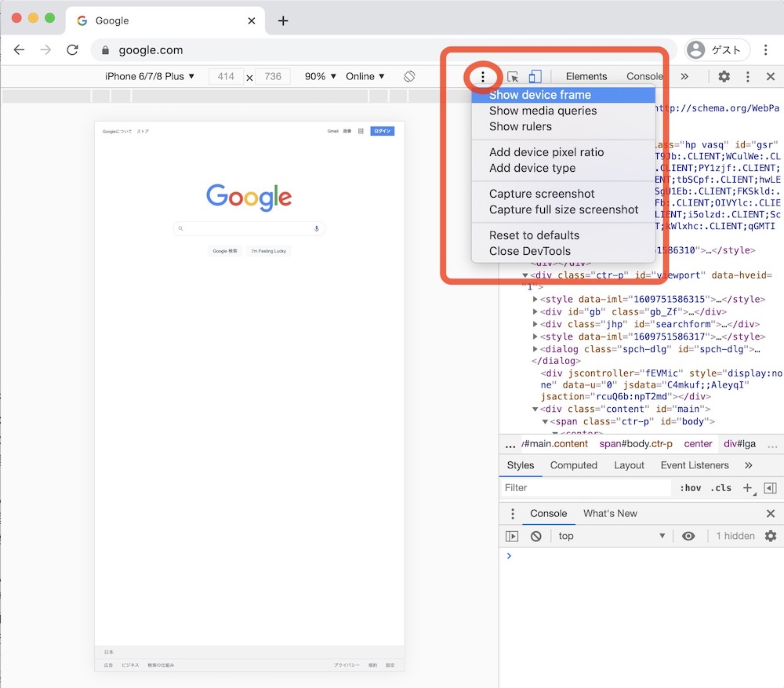Choose Capture full size screenshot
Image resolution: width=784 pixels, height=688 pixels.
[564, 209]
